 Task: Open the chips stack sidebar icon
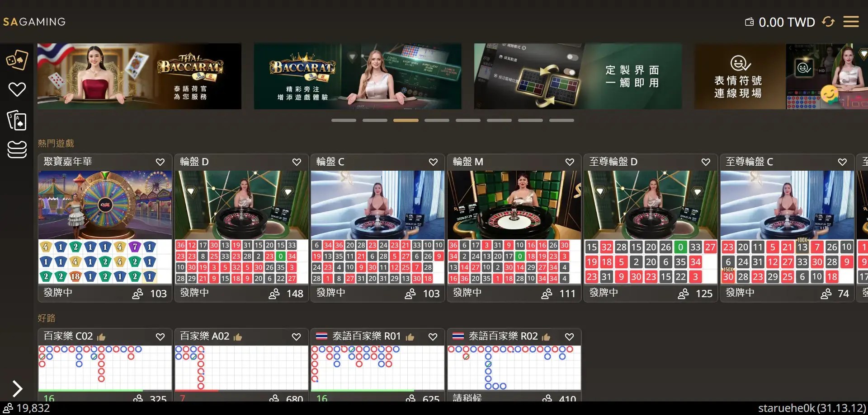(x=17, y=149)
